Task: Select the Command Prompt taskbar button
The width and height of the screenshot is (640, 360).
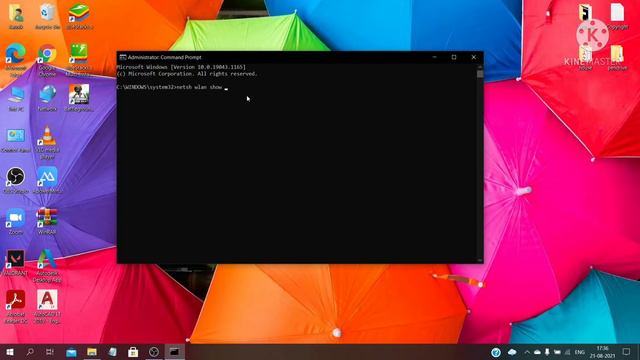Action: (x=174, y=352)
